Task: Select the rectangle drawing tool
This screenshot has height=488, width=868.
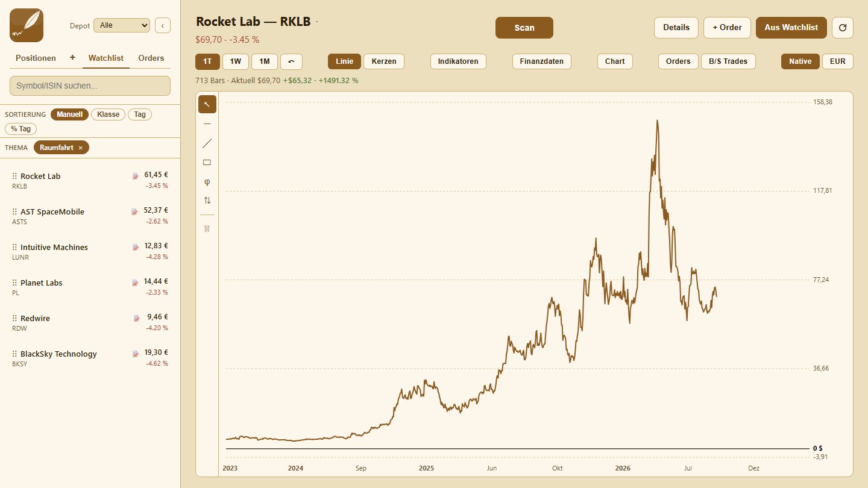Action: pyautogui.click(x=207, y=162)
